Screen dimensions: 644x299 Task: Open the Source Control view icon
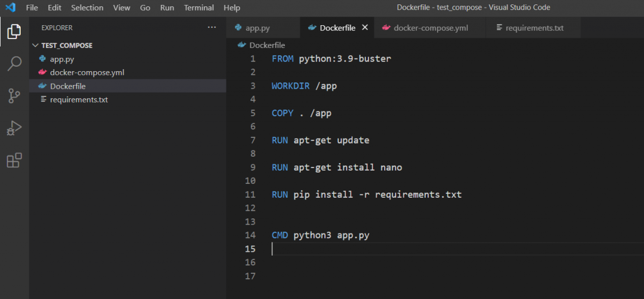click(x=14, y=96)
